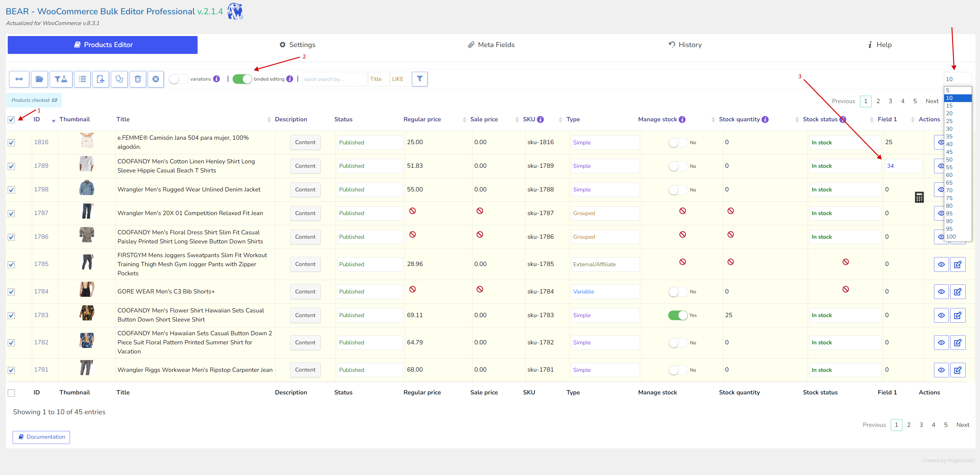This screenshot has height=475, width=980.
Task: Open the calculator icon beside Field 1
Action: tap(919, 197)
